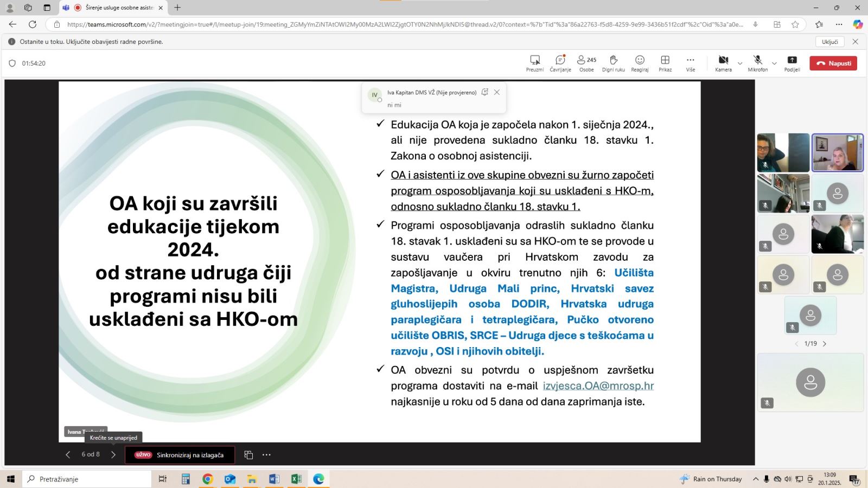
Task: Dismiss the desktop notifications banner
Action: point(856,42)
